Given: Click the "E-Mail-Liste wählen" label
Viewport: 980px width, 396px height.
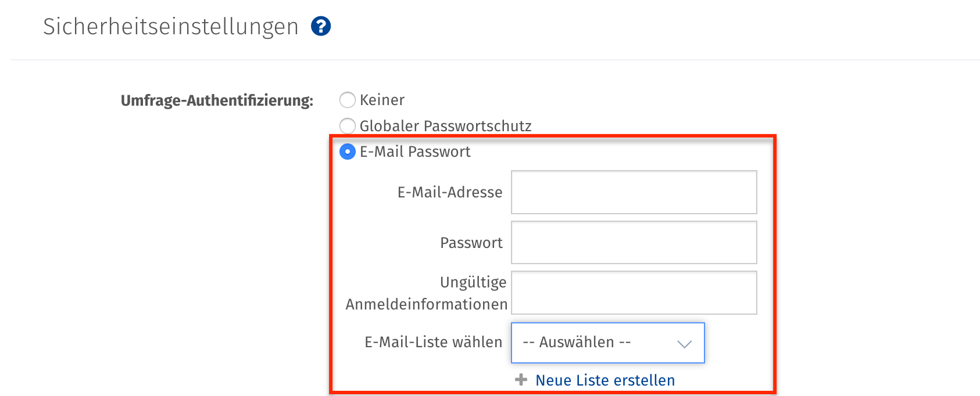Looking at the screenshot, I should [433, 342].
